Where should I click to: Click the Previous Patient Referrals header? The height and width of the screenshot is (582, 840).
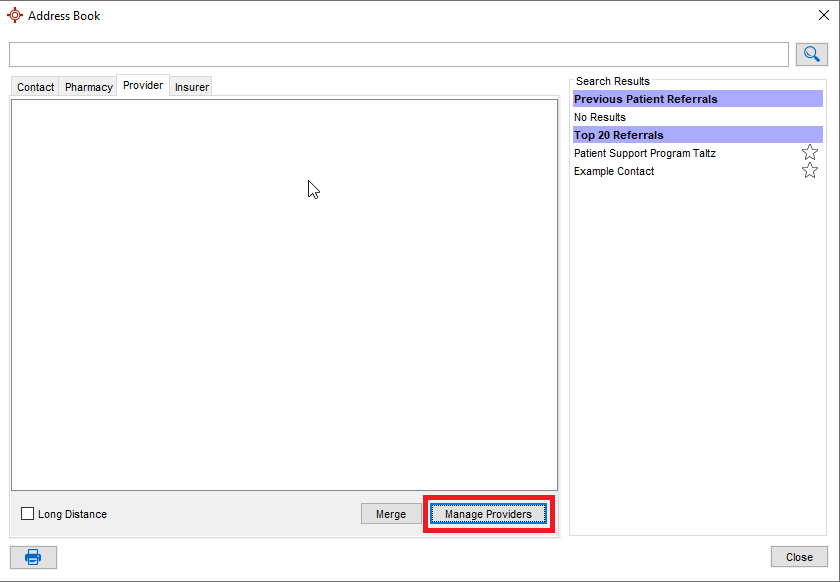click(697, 99)
